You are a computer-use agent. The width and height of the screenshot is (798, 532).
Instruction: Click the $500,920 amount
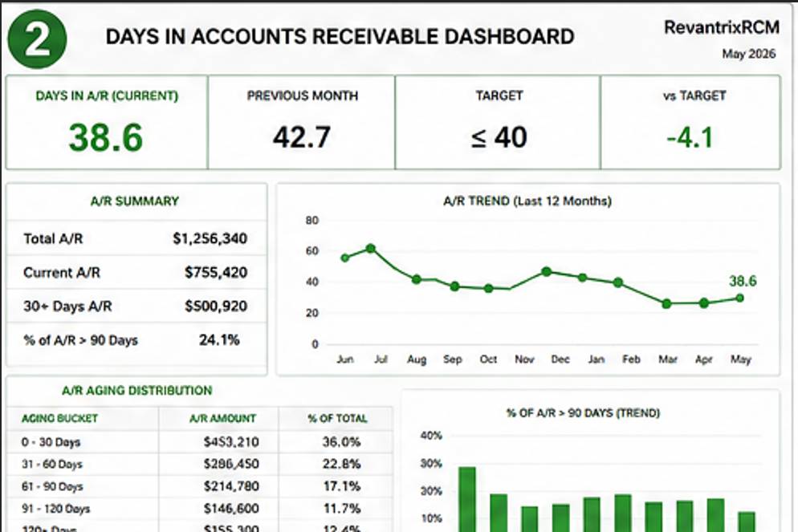pyautogui.click(x=216, y=307)
